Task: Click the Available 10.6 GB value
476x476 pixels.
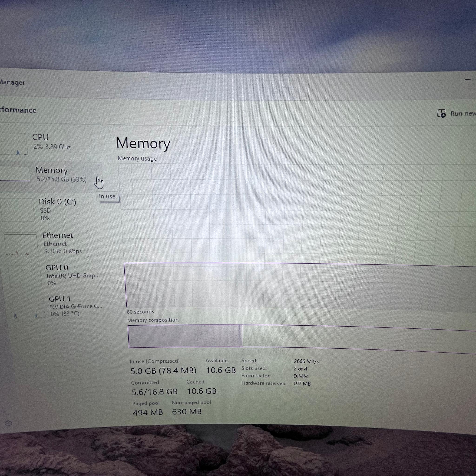Action: 221,370
